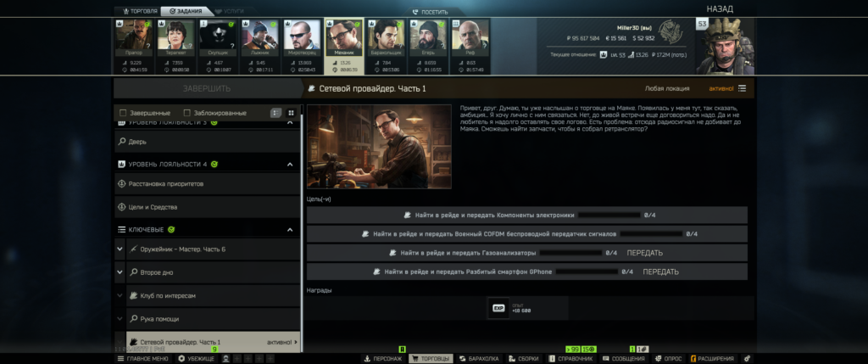868x364 pixels.
Task: Click the hamburger icon next to активно! in task header
Action: [742, 88]
